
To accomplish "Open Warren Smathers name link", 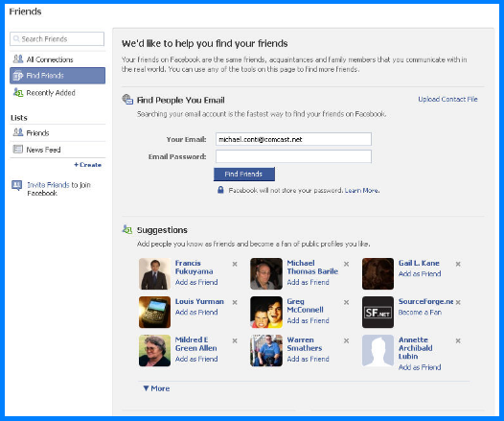I will (305, 344).
